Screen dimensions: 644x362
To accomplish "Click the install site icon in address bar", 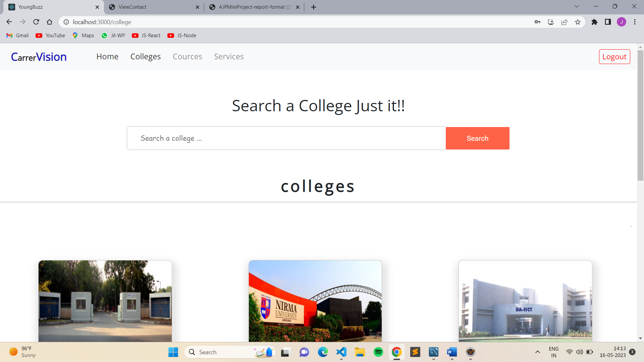I will coord(551,22).
